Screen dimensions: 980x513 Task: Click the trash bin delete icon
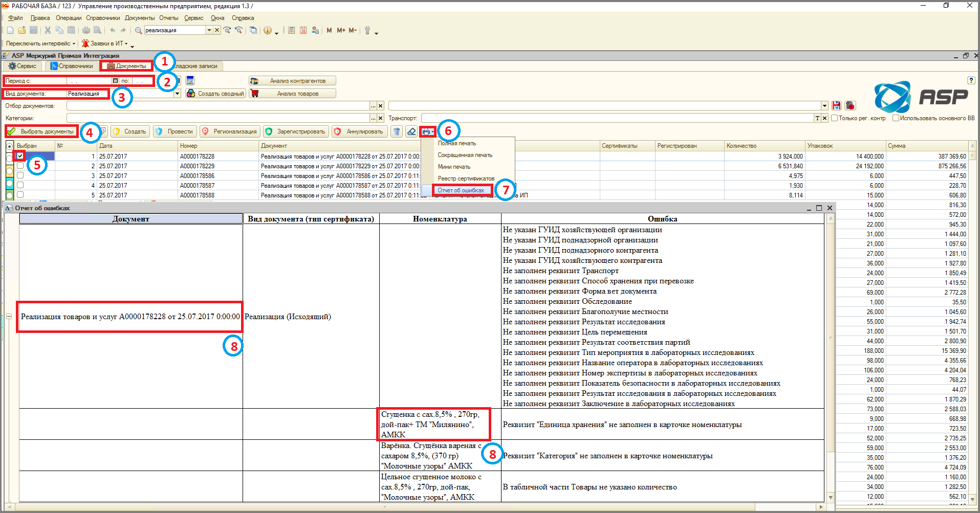tap(397, 131)
